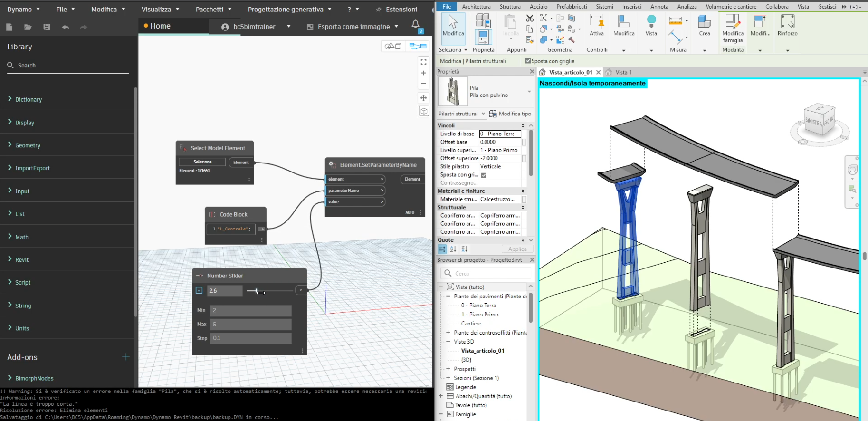Open Revit Struttura ribbon tab

coord(510,7)
